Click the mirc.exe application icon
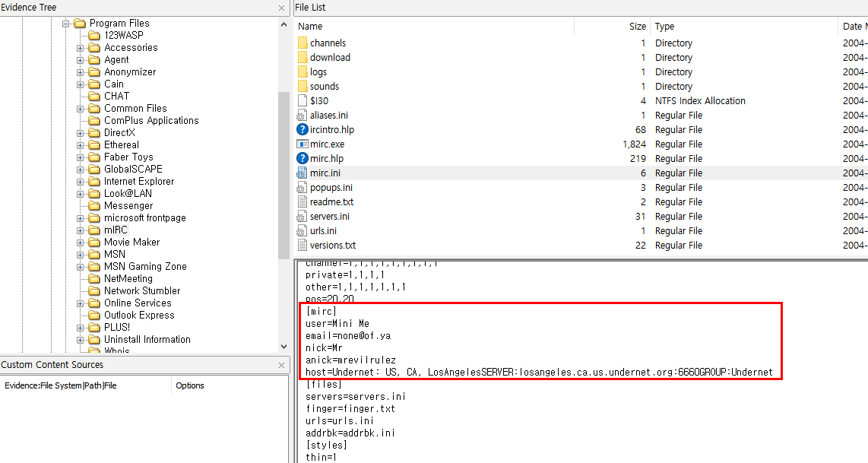The height and width of the screenshot is (463, 868). [303, 144]
